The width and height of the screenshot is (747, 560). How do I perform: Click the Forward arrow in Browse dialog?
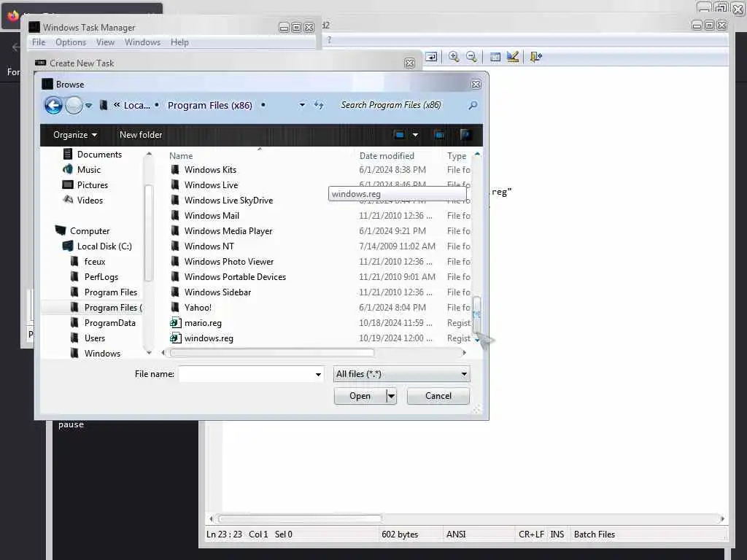click(74, 105)
